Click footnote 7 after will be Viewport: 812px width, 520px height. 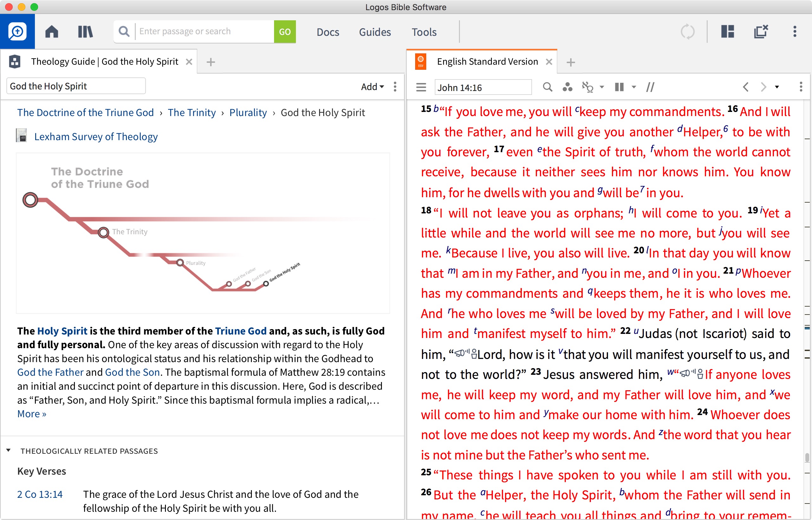pos(642,189)
